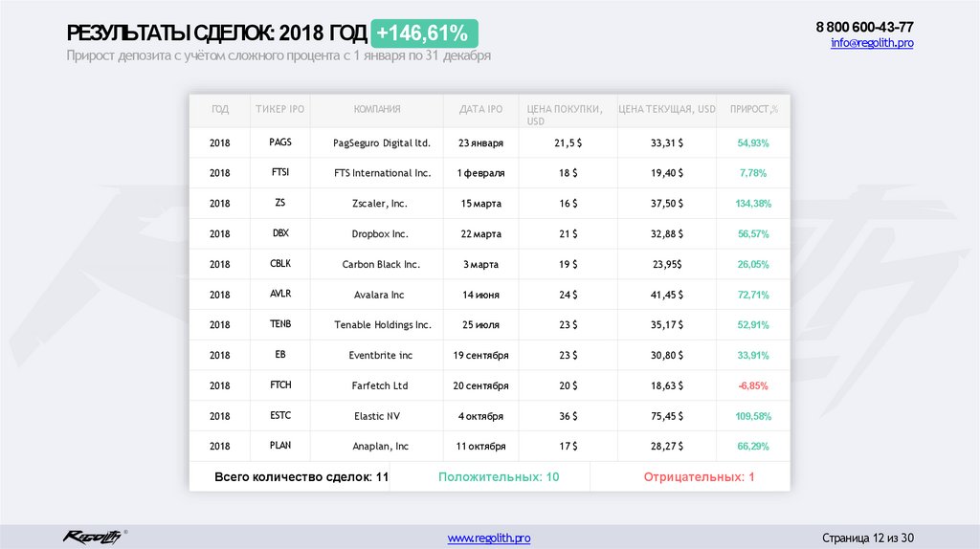Select the CBLK ticker cell
980x549 pixels.
pos(280,264)
